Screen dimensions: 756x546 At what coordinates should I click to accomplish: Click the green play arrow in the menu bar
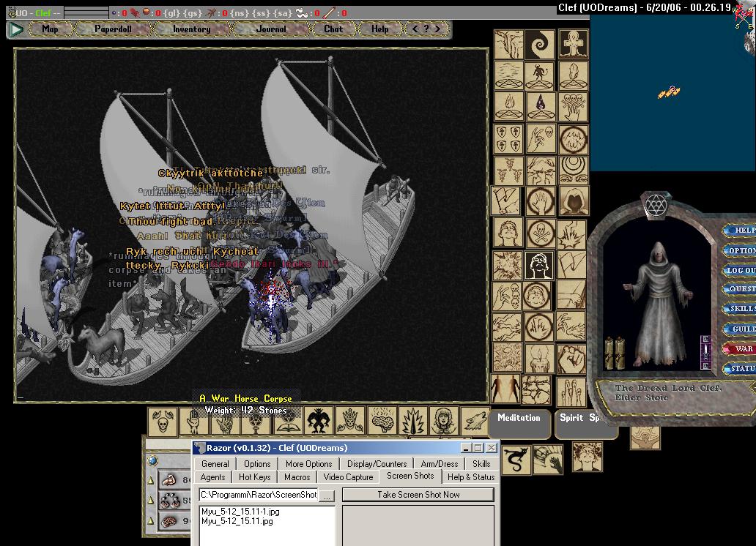coord(16,29)
